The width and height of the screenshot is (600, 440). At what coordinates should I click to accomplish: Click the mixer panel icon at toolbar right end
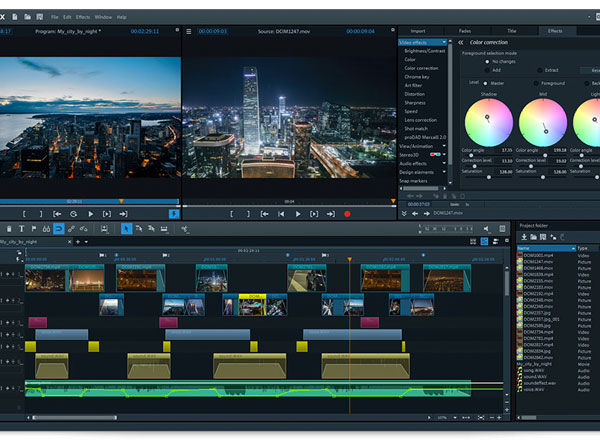502,229
